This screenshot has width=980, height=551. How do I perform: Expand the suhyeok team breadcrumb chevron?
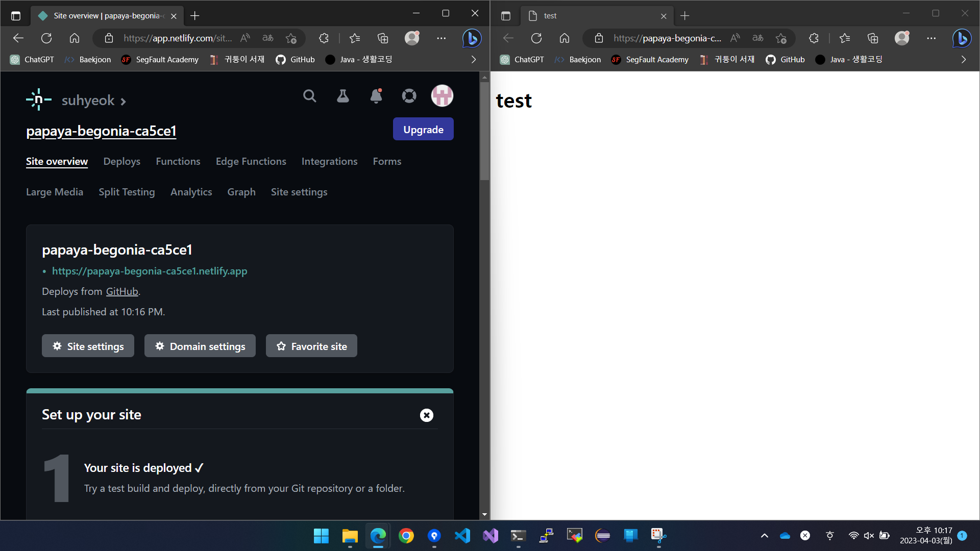[123, 102]
